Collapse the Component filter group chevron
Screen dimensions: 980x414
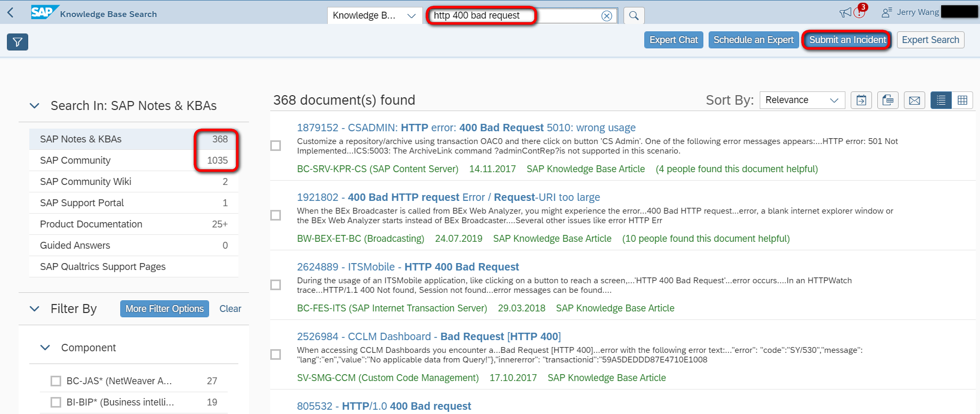click(45, 348)
